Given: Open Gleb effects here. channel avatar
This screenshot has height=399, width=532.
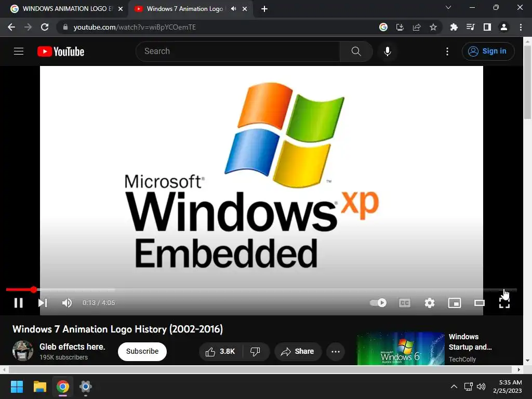Looking at the screenshot, I should tap(23, 351).
